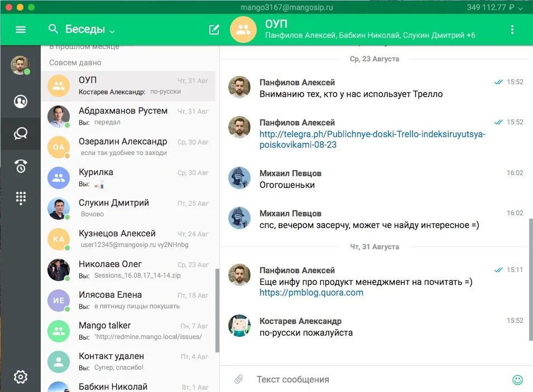Open the chat with Абдрахманов Рустем
The width and height of the screenshot is (533, 392).
[x=128, y=117]
